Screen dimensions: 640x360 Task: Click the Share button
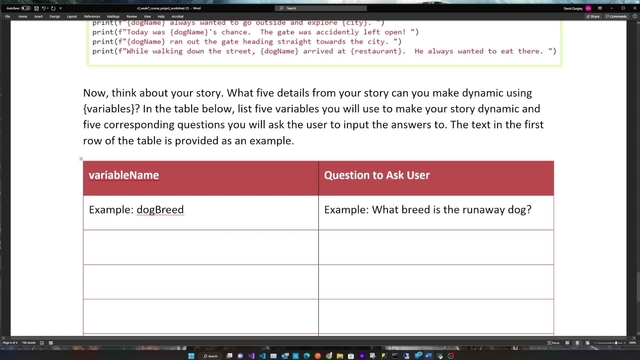(x=593, y=16)
